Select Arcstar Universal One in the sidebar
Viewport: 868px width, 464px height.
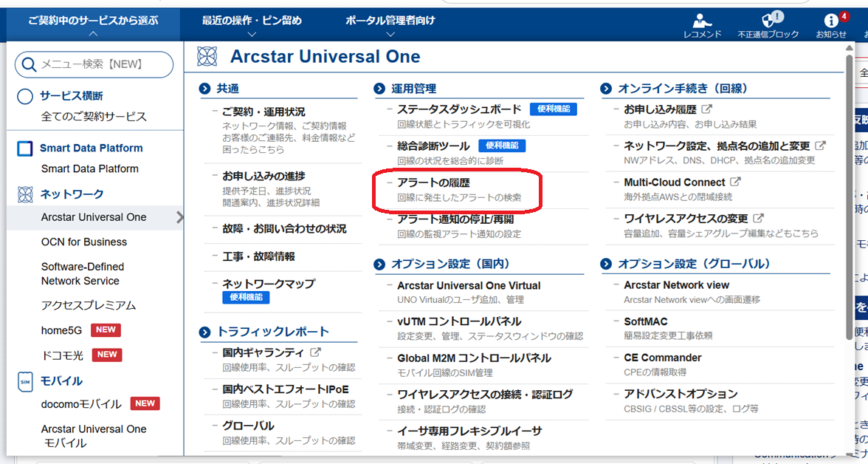[x=95, y=217]
